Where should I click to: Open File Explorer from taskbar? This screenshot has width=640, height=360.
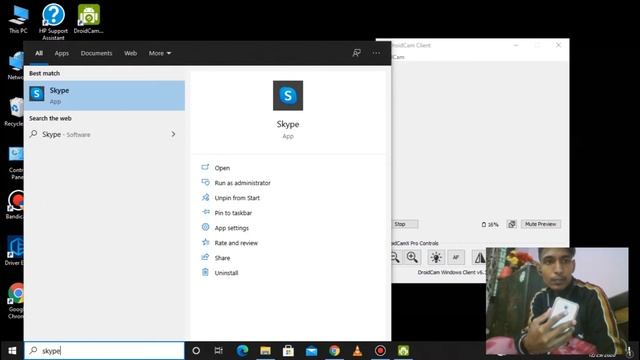click(x=265, y=351)
